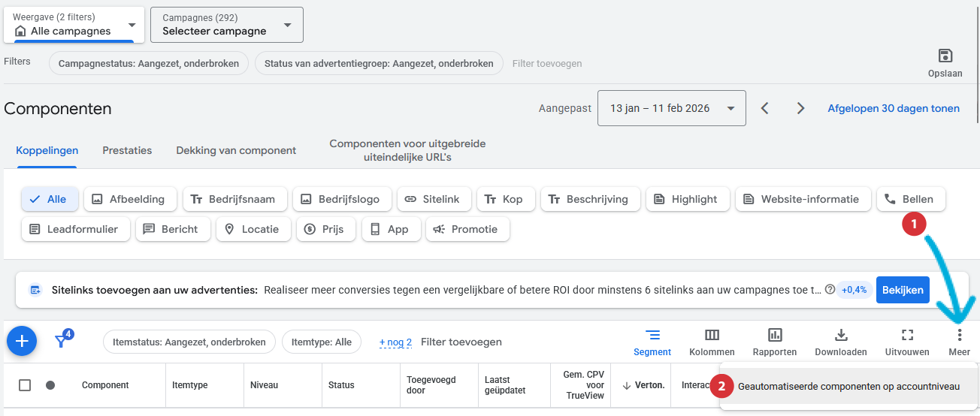Tick the select-all table header checkbox
Viewport: 980px width, 416px height.
25,385
